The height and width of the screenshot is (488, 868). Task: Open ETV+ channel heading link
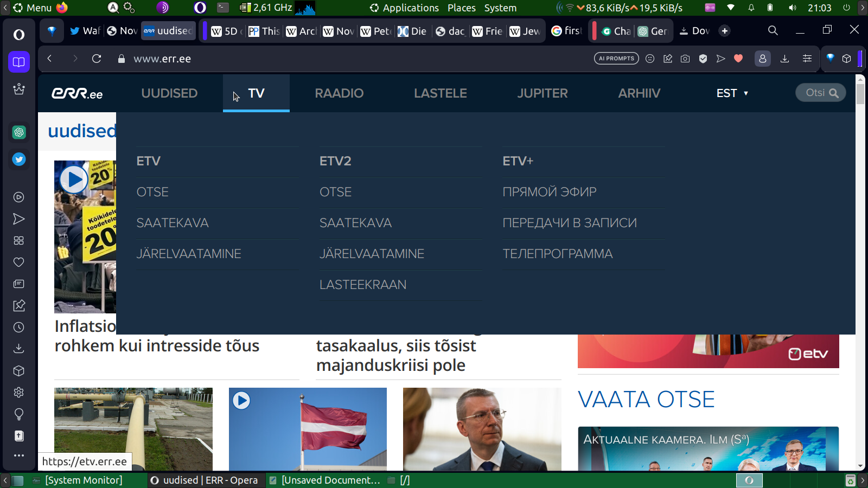point(518,161)
